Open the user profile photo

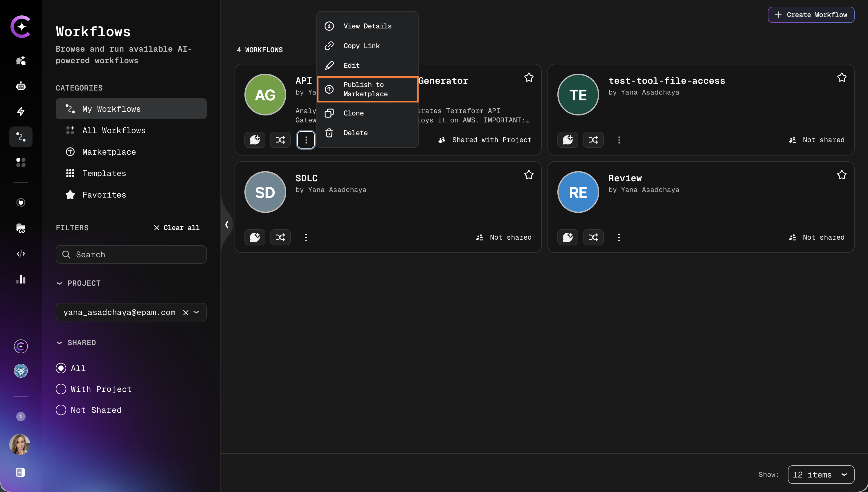[20, 444]
